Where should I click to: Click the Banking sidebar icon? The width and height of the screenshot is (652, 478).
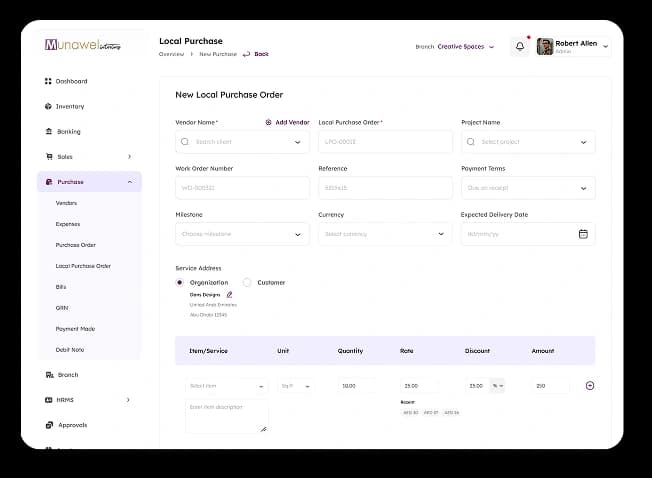49,131
